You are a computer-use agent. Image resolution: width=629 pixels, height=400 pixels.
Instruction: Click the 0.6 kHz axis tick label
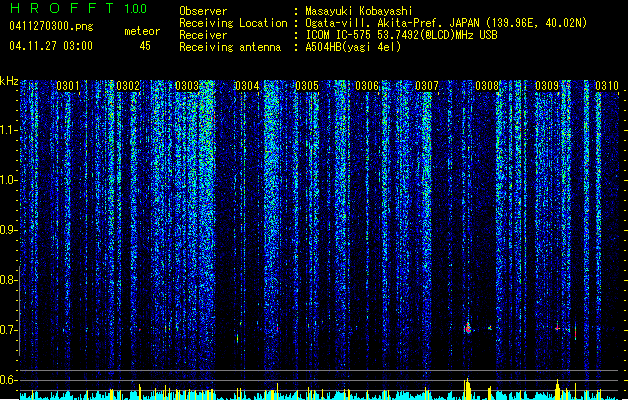pos(9,380)
